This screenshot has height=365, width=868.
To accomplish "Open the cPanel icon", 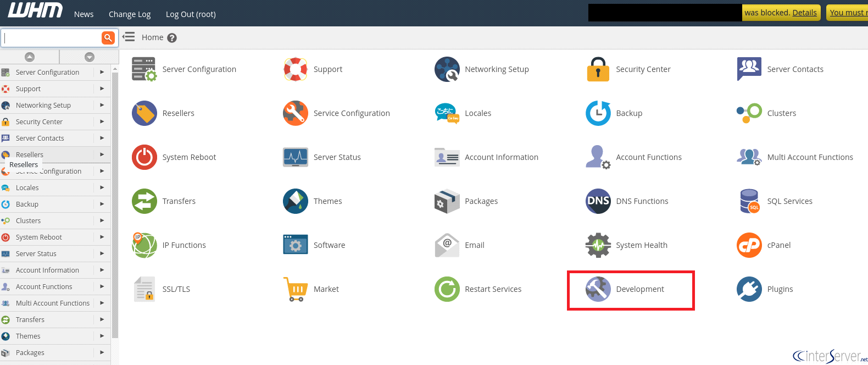I will pyautogui.click(x=749, y=245).
